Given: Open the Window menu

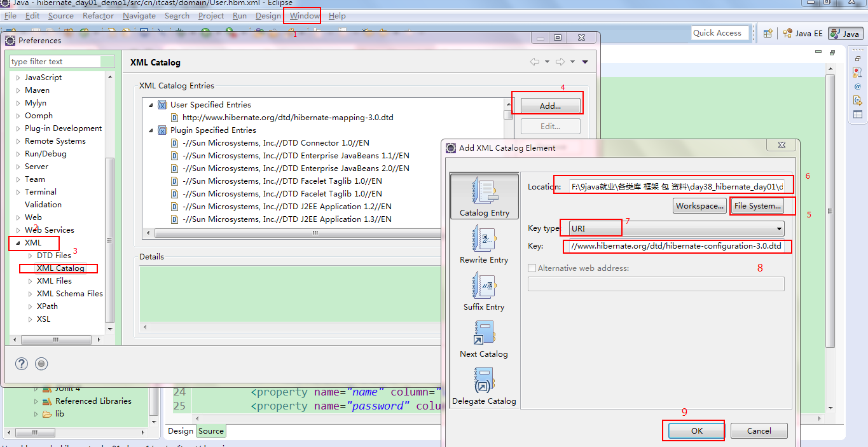Looking at the screenshot, I should tap(305, 16).
